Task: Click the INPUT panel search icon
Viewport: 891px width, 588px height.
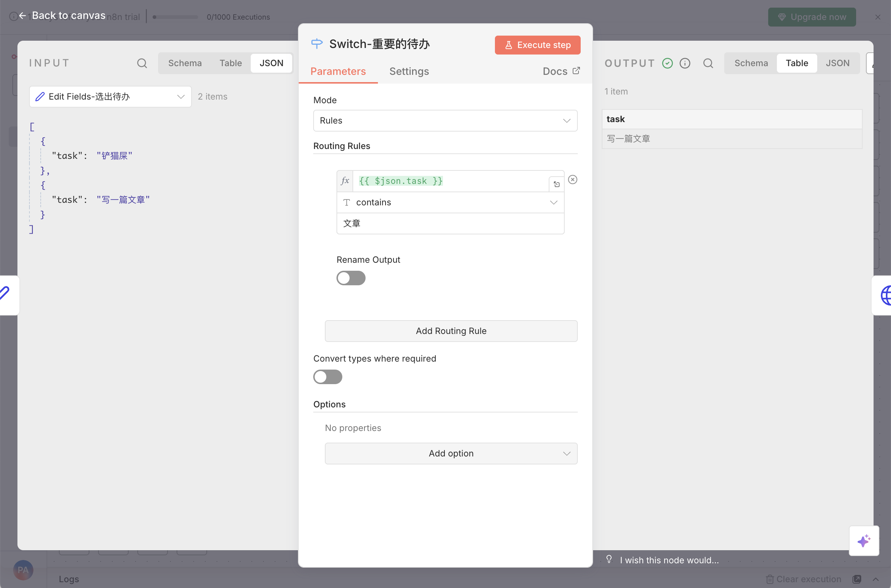Action: [142, 63]
